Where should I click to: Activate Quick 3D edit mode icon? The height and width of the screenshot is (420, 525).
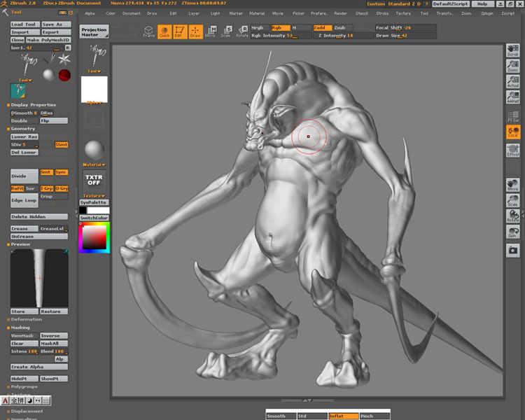click(x=164, y=31)
